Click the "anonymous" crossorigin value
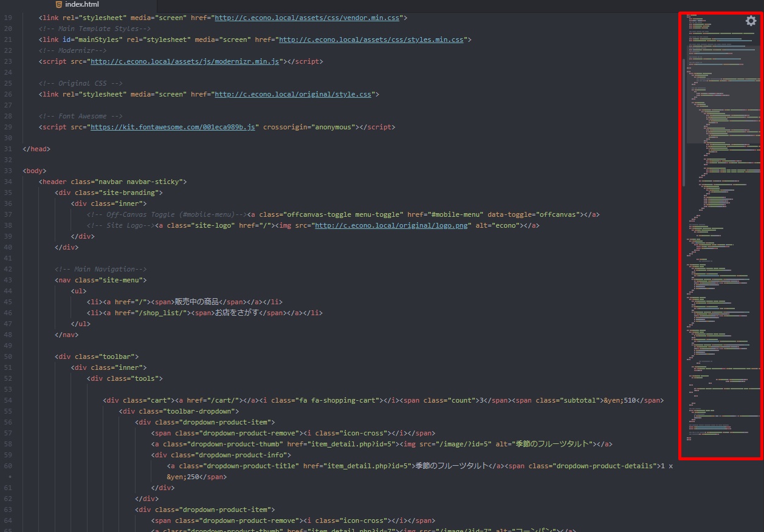The width and height of the screenshot is (764, 532). point(334,127)
